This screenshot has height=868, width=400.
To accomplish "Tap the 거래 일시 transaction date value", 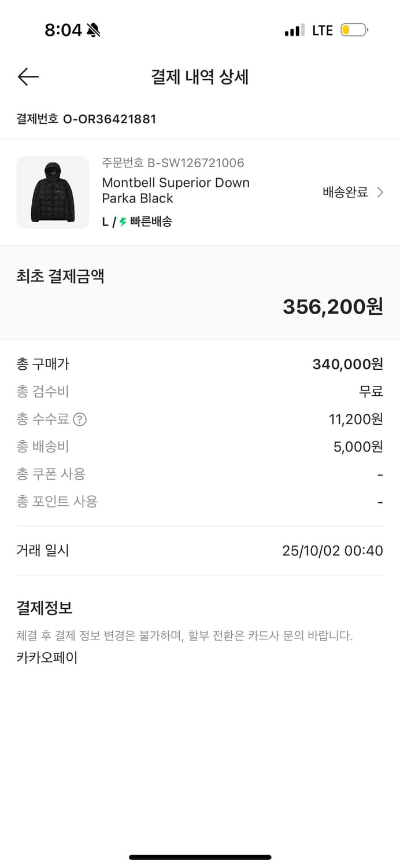I will [x=332, y=550].
